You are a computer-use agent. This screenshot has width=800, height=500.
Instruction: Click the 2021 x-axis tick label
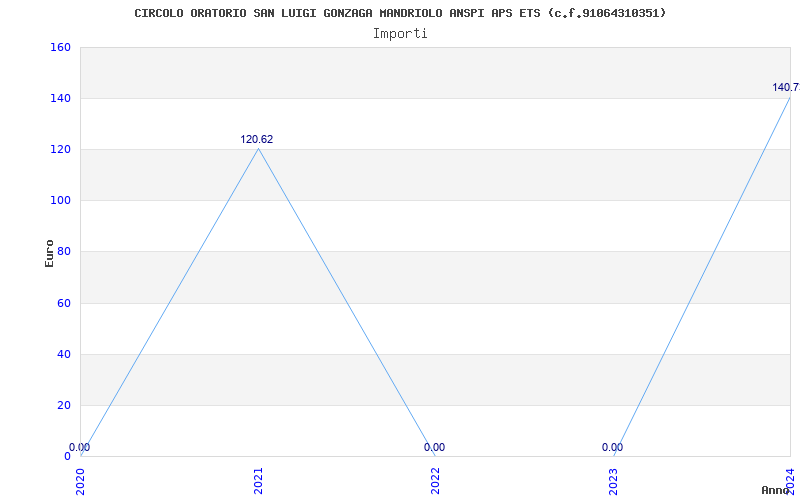pyautogui.click(x=259, y=480)
